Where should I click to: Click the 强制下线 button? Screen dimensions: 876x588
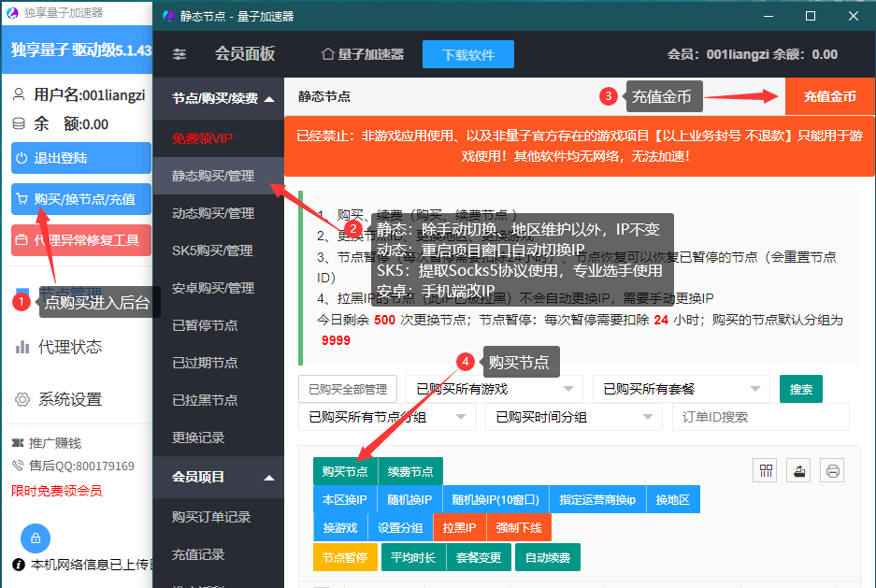[x=519, y=527]
